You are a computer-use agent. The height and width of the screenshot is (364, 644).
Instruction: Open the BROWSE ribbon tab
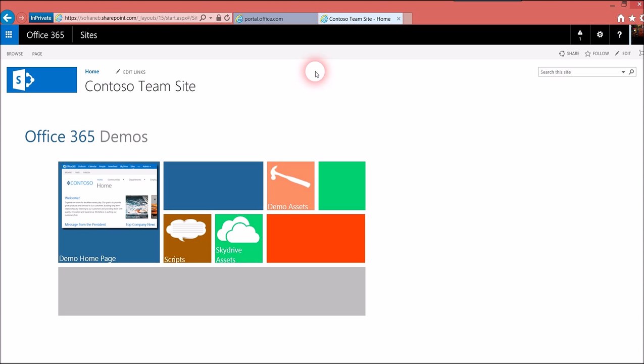click(x=15, y=54)
